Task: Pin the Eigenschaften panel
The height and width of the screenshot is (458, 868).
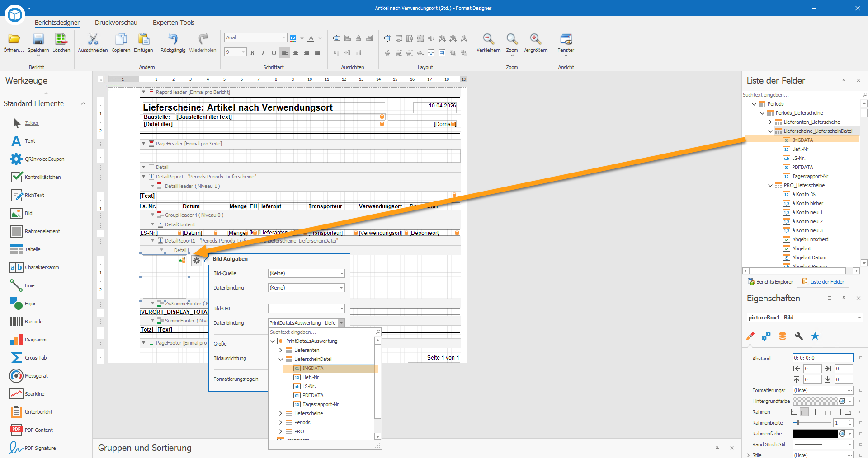Action: click(x=844, y=298)
